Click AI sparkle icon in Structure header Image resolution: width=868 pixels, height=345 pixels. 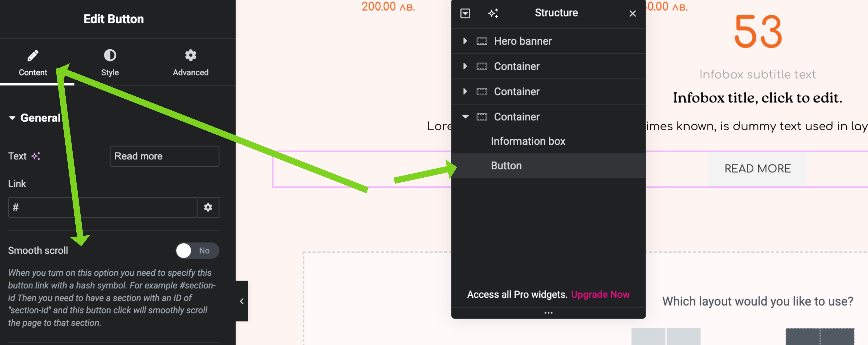(493, 13)
